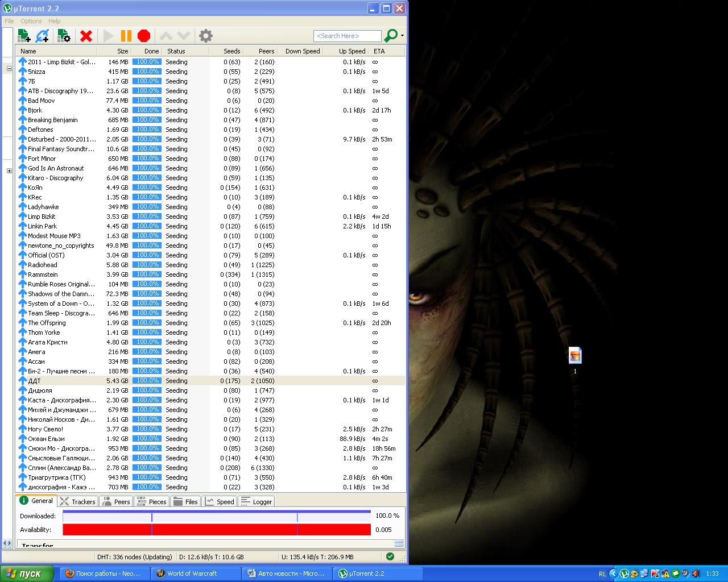Viewport: 728px width, 582px height.
Task: Open the Help menu
Action: point(54,21)
